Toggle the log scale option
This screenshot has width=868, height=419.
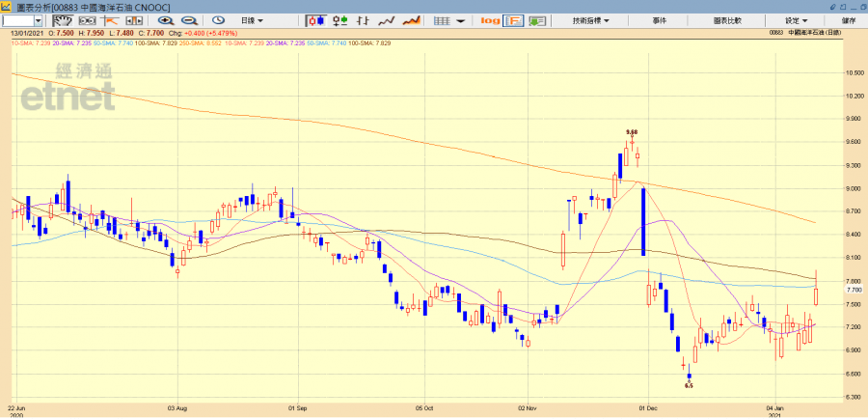click(490, 20)
